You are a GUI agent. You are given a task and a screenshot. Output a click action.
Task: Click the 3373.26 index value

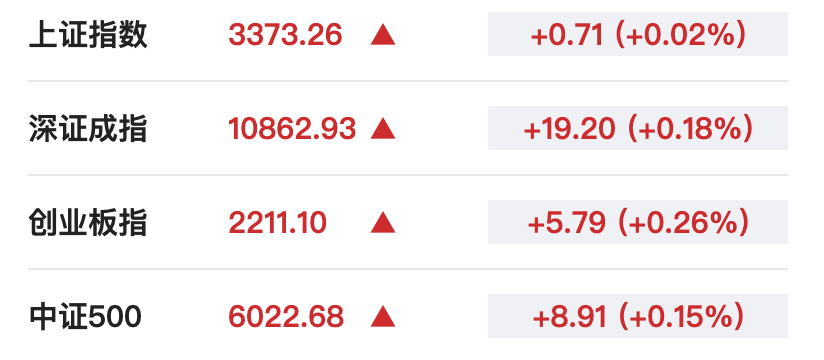click(285, 35)
